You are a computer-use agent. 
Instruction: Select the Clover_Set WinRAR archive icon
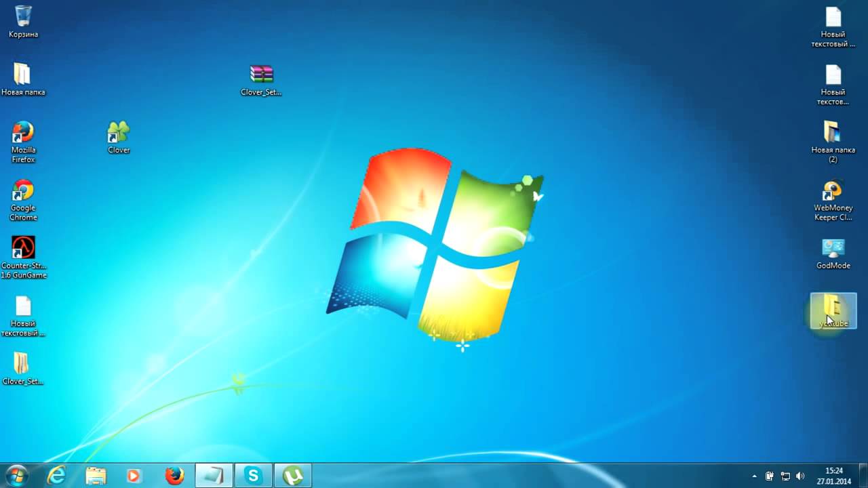tap(261, 80)
